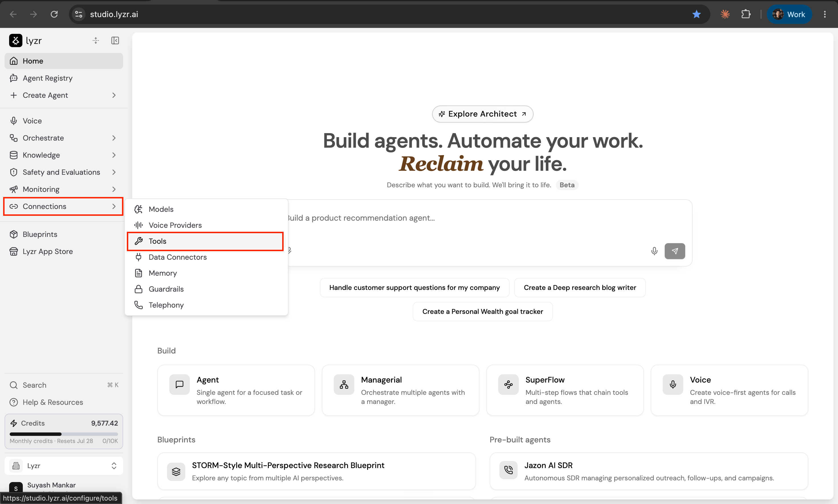Open Blueprints in sidebar

click(64, 234)
